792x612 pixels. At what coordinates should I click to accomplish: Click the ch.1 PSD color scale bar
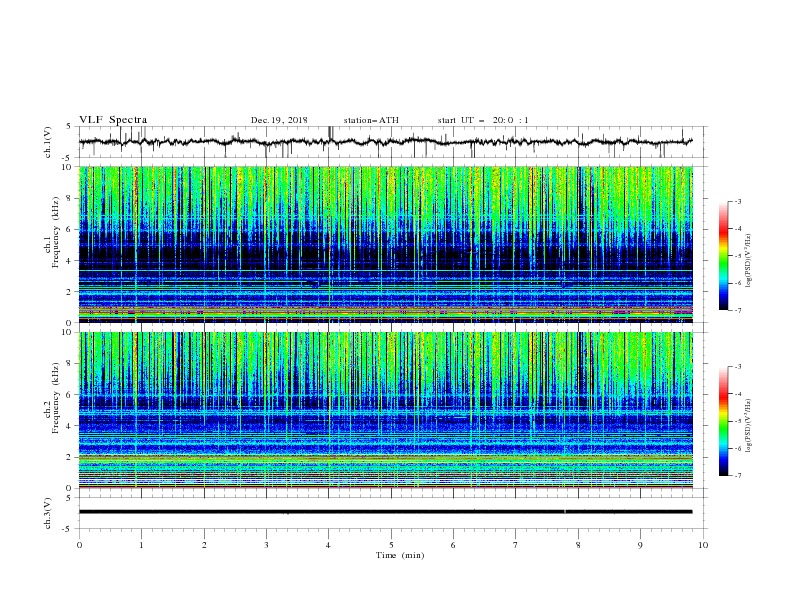[x=723, y=256]
